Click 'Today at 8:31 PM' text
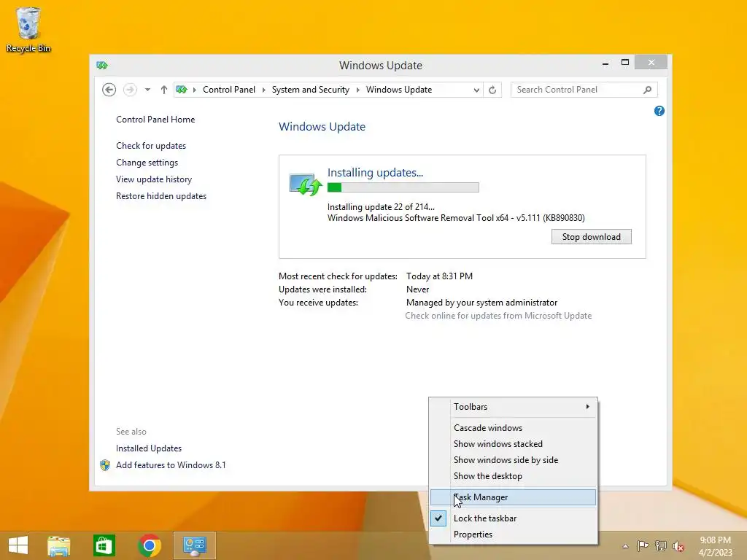The width and height of the screenshot is (747, 560). point(439,276)
